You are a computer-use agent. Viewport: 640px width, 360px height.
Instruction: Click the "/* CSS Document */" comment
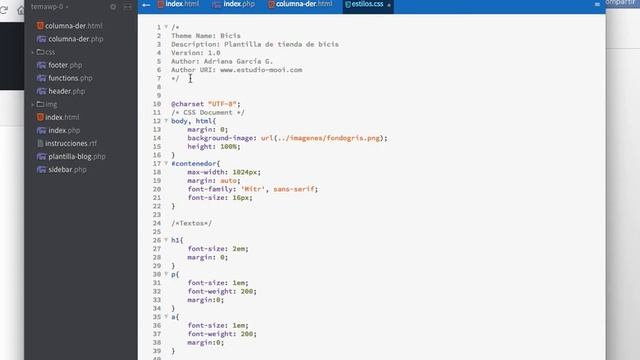tap(208, 112)
